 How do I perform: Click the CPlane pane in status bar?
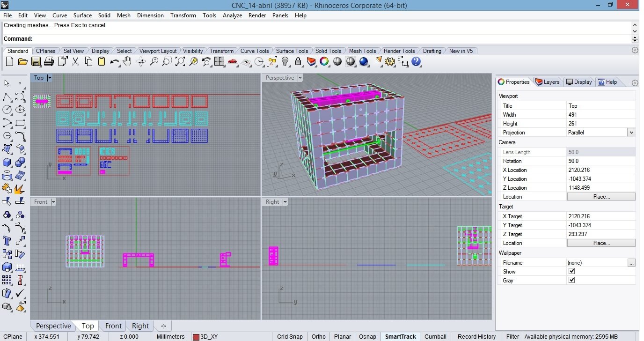tap(13, 336)
